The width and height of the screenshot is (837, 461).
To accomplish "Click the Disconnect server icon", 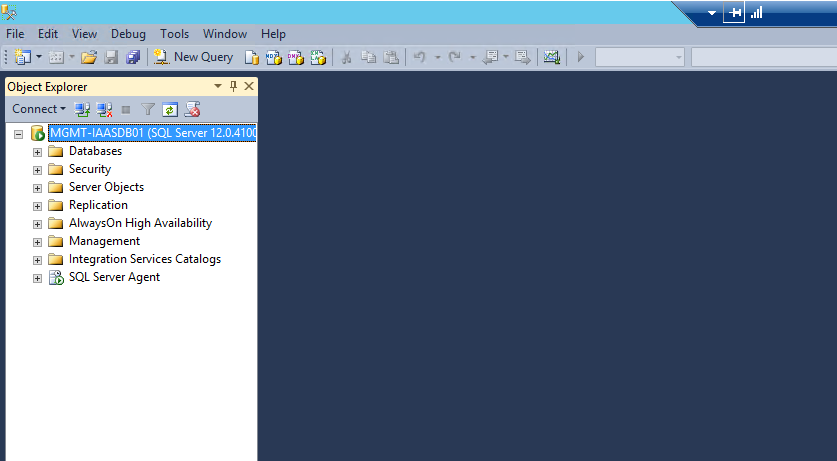I will pos(104,109).
